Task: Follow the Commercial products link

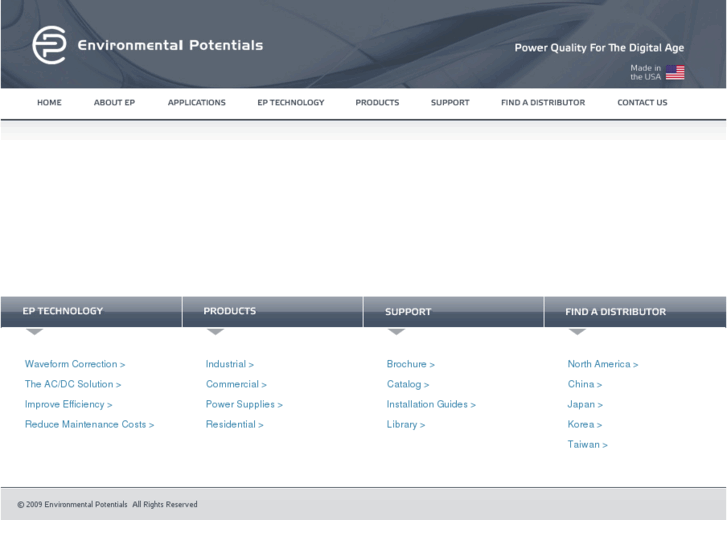Action: coord(236,384)
